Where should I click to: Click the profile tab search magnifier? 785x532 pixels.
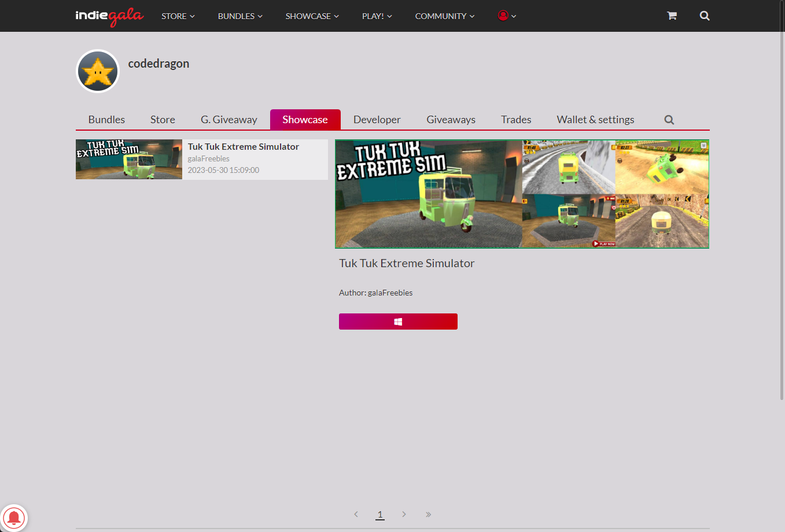coord(669,120)
